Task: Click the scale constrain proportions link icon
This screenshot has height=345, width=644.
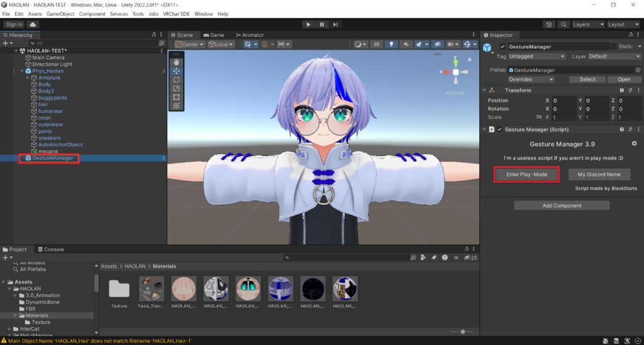Action: click(539, 118)
